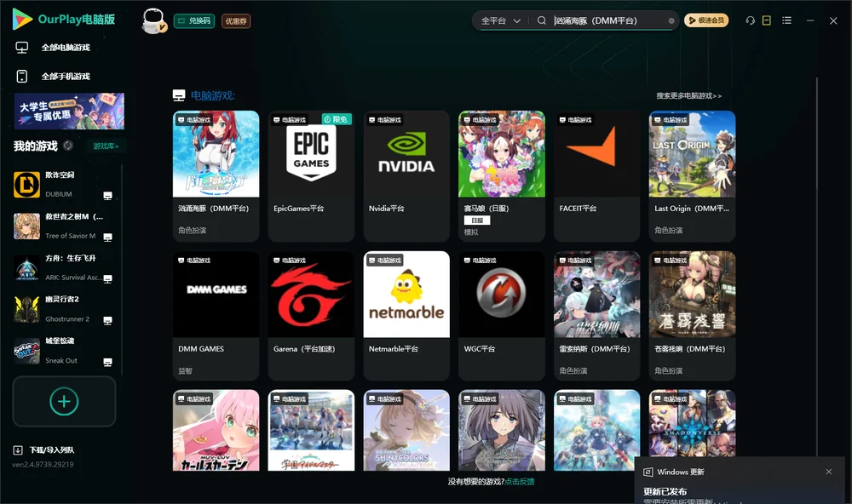Open EpicGames平台 card
The width and height of the screenshot is (852, 504).
tap(311, 176)
